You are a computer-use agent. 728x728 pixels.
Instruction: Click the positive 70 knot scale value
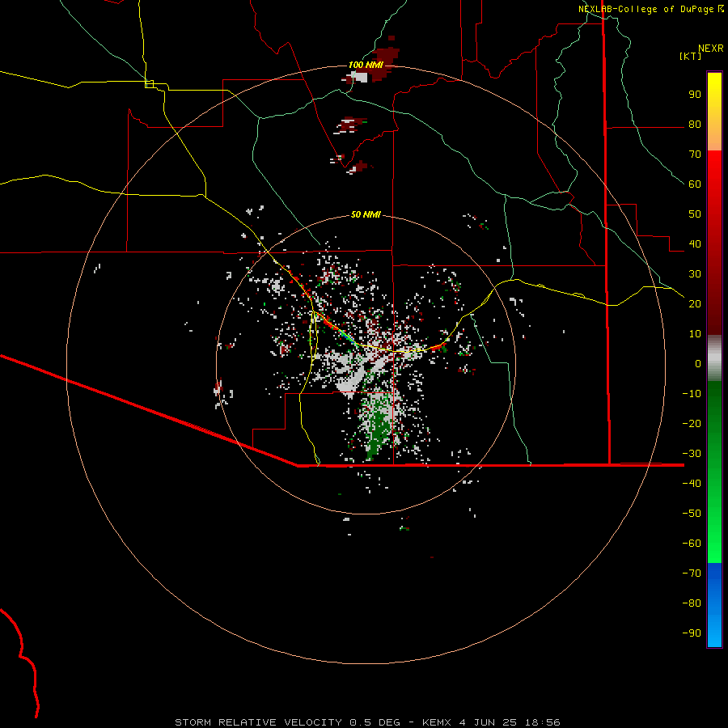[695, 154]
